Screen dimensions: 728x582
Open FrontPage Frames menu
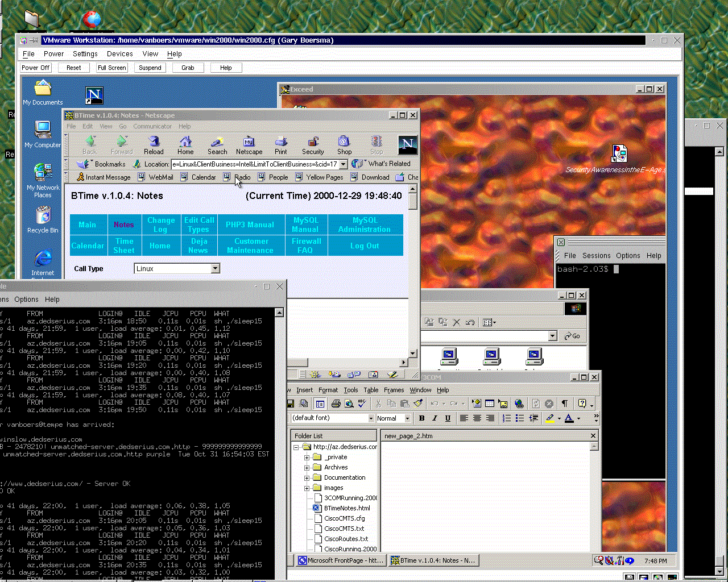click(394, 390)
